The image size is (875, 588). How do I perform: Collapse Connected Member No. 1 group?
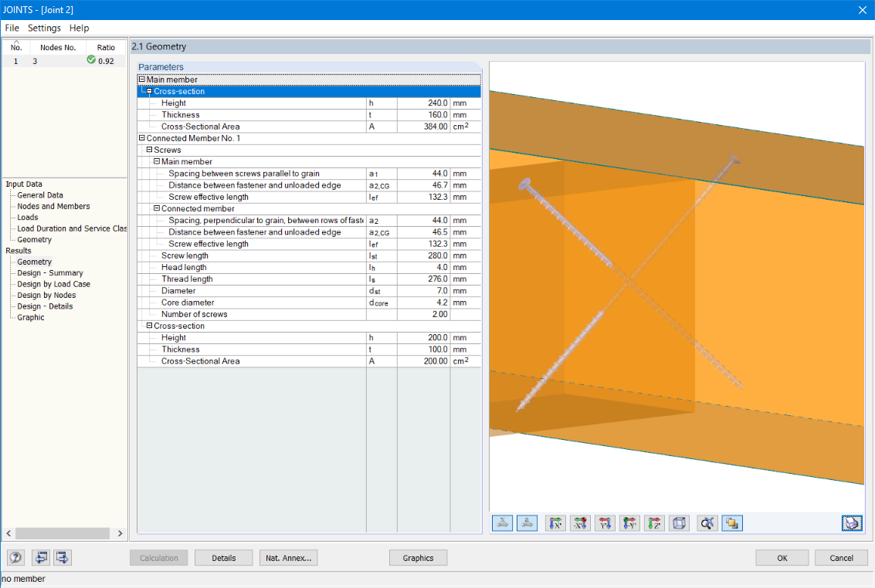click(x=142, y=137)
